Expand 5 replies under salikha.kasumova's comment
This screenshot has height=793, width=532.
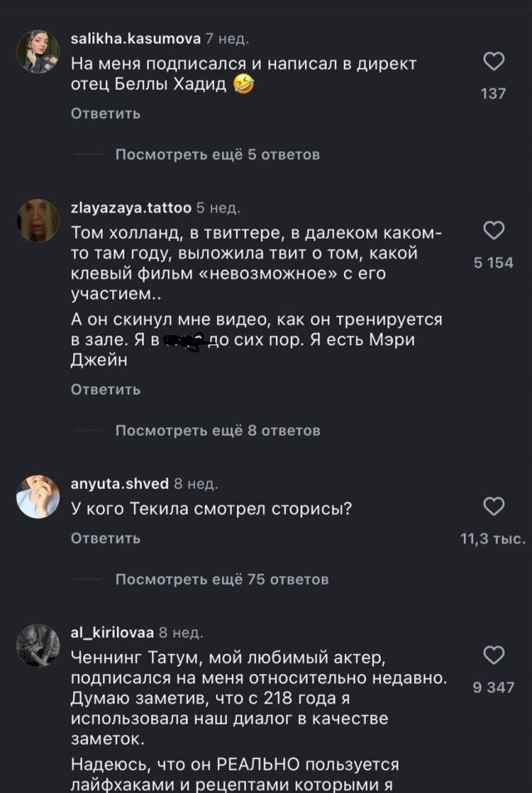point(219,154)
